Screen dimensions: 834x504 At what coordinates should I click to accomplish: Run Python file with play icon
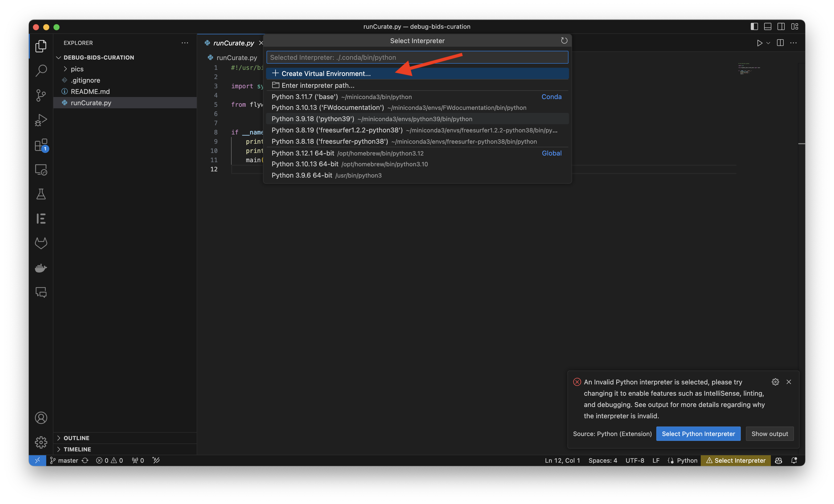coord(759,43)
